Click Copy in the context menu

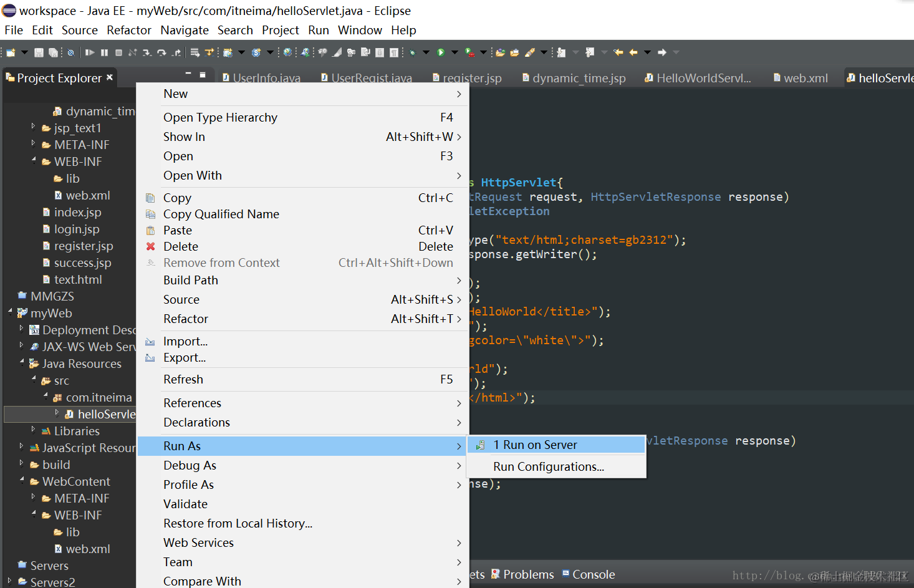pos(303,198)
